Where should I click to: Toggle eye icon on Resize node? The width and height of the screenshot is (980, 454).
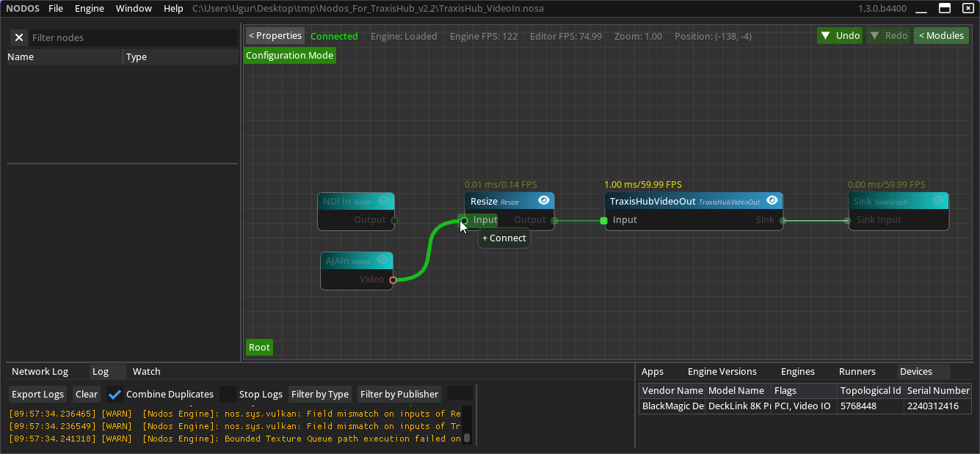pos(544,200)
